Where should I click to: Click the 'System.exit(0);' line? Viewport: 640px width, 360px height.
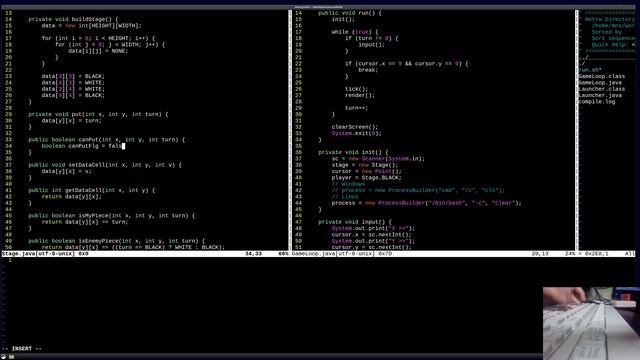[356, 133]
